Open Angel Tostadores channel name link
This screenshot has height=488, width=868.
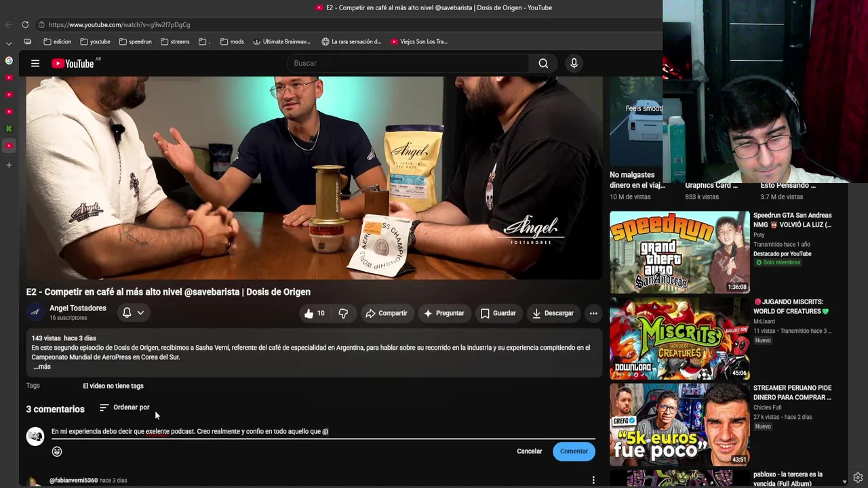[x=78, y=308]
